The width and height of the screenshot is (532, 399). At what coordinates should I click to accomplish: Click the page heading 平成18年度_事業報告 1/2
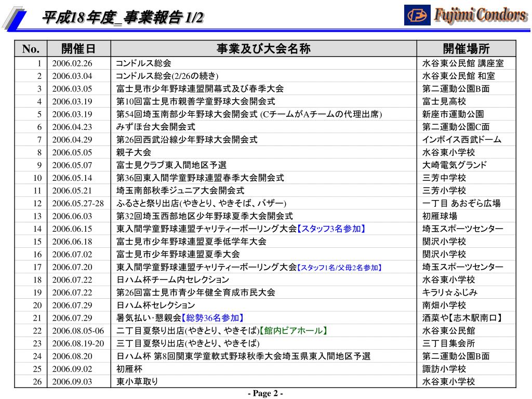pyautogui.click(x=123, y=17)
